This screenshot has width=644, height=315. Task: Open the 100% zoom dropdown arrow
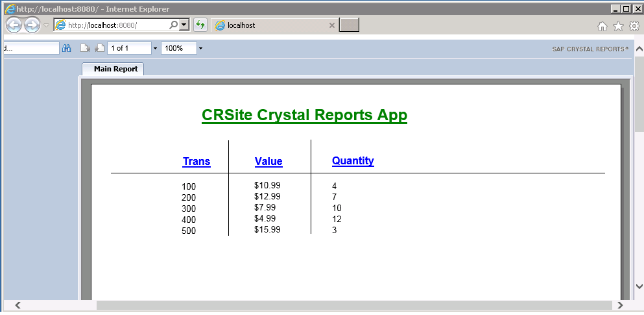click(x=200, y=49)
